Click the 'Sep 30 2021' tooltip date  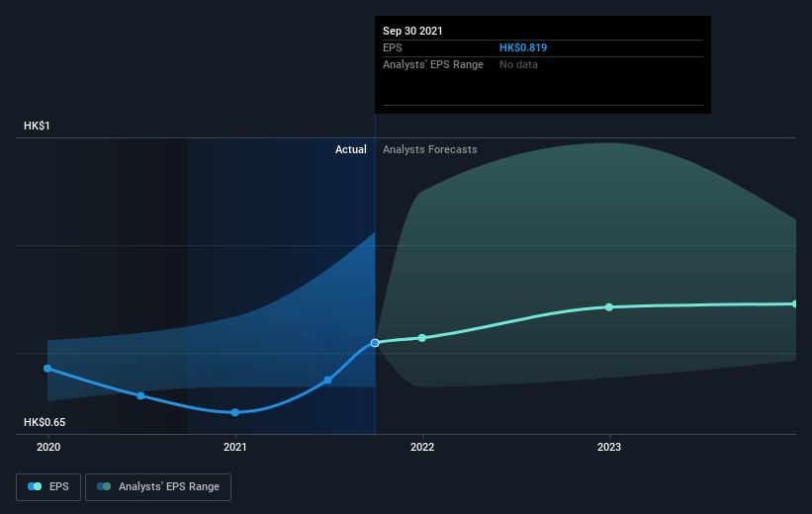412,31
